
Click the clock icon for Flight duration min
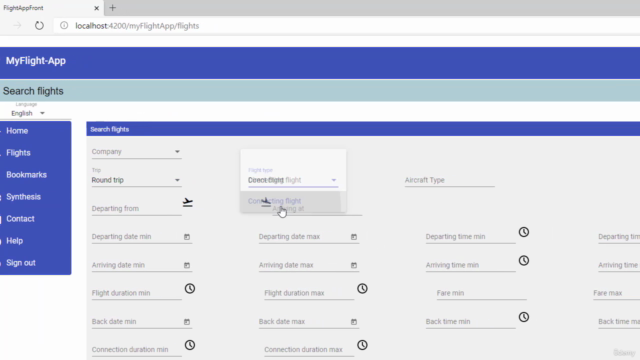click(190, 289)
